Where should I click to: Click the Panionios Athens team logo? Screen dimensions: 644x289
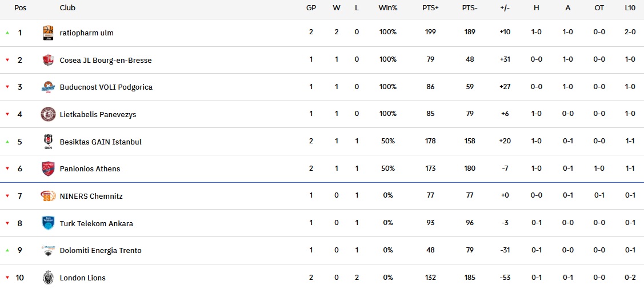[48, 168]
